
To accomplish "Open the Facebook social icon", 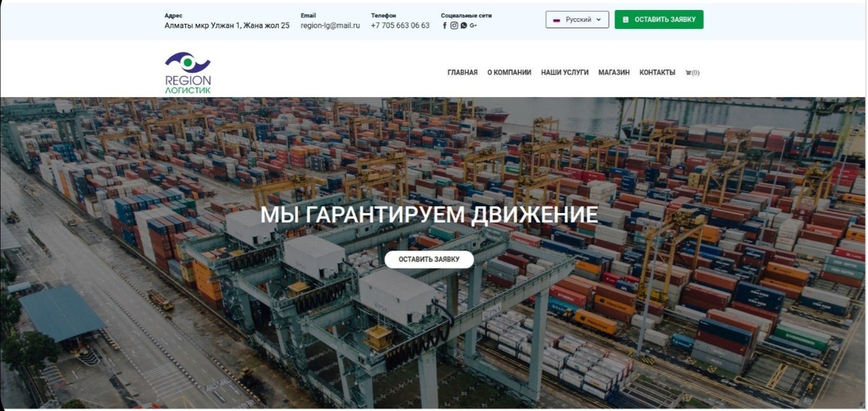I will [x=445, y=26].
